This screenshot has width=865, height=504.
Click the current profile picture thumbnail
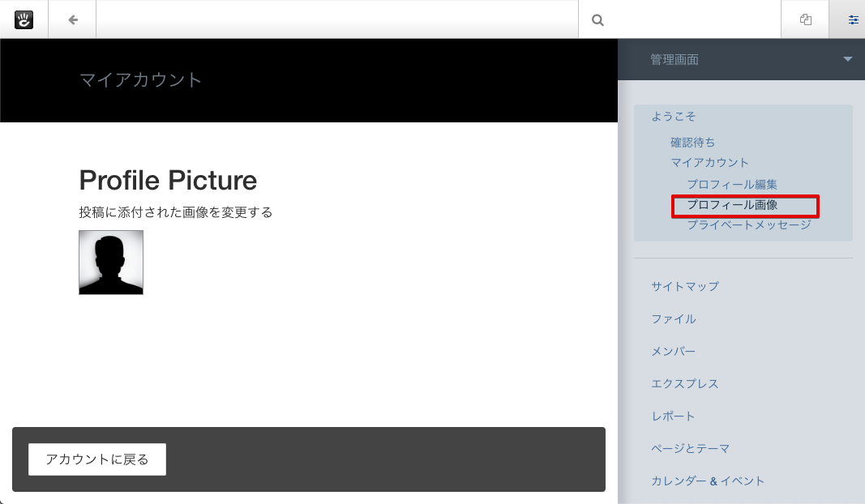coord(110,262)
